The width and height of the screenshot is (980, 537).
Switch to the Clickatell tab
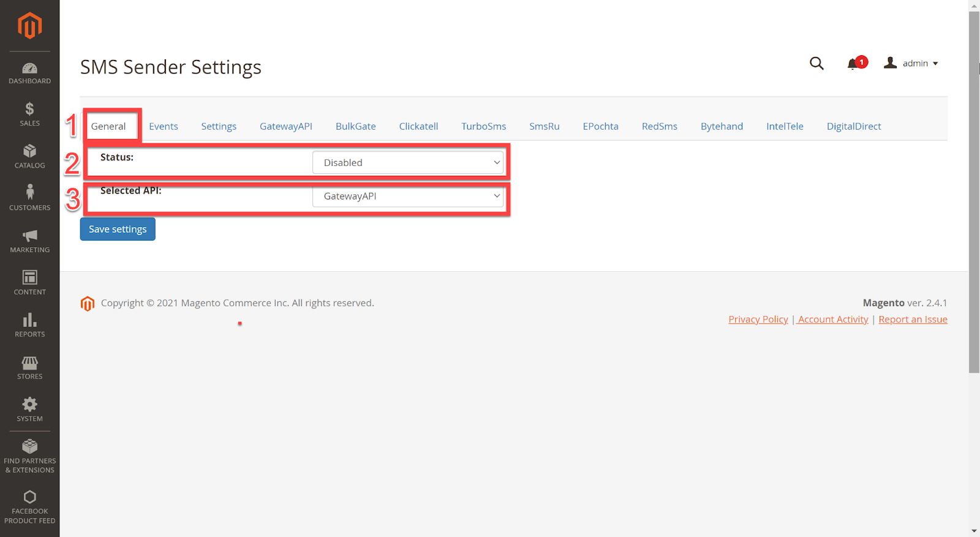pyautogui.click(x=418, y=126)
